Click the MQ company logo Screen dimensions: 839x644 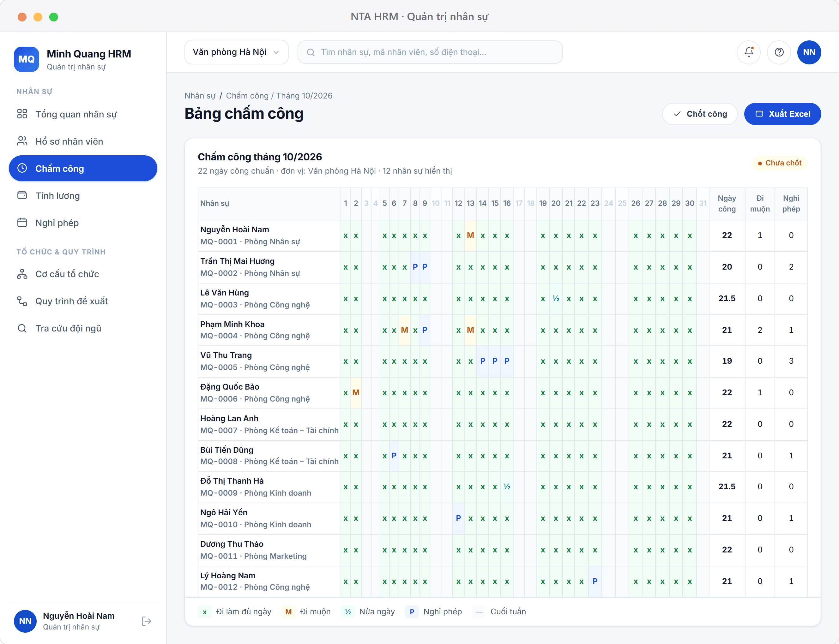pos(27,59)
